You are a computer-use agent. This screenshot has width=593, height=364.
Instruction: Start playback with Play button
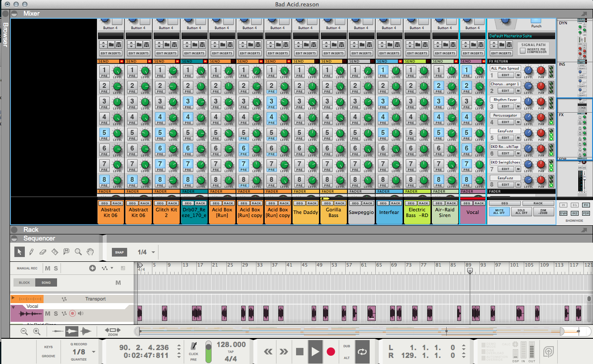(x=315, y=351)
